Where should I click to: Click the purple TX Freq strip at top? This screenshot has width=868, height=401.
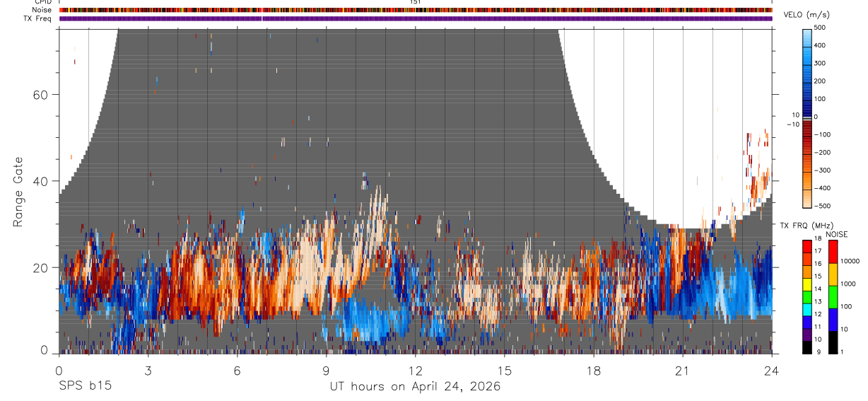pos(416,18)
